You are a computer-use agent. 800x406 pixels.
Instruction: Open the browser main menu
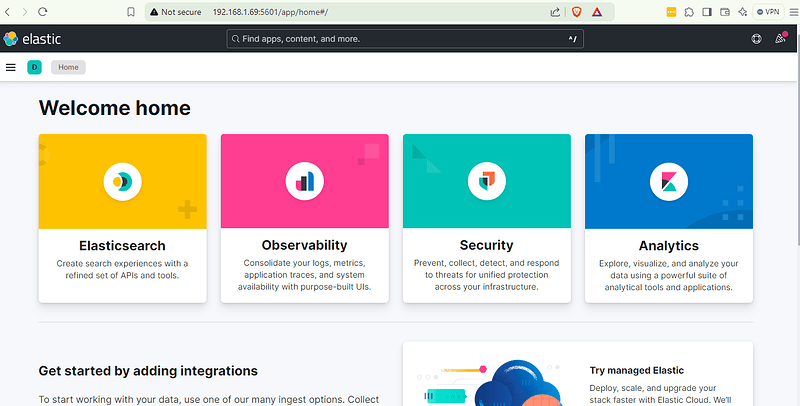tap(793, 12)
